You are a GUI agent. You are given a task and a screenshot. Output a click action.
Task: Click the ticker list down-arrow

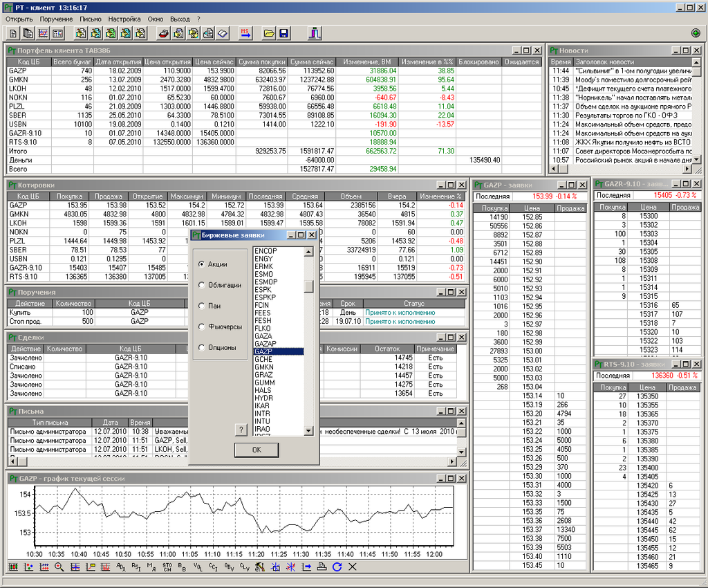tap(308, 431)
